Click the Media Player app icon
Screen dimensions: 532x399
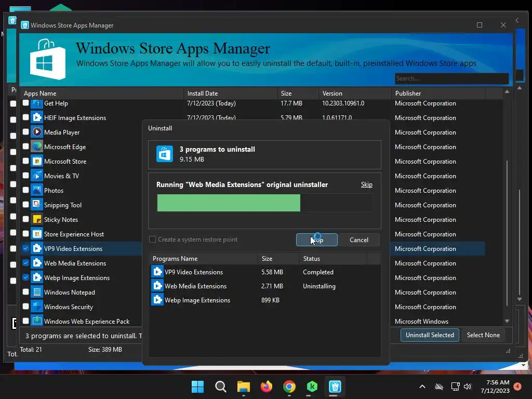click(x=37, y=132)
